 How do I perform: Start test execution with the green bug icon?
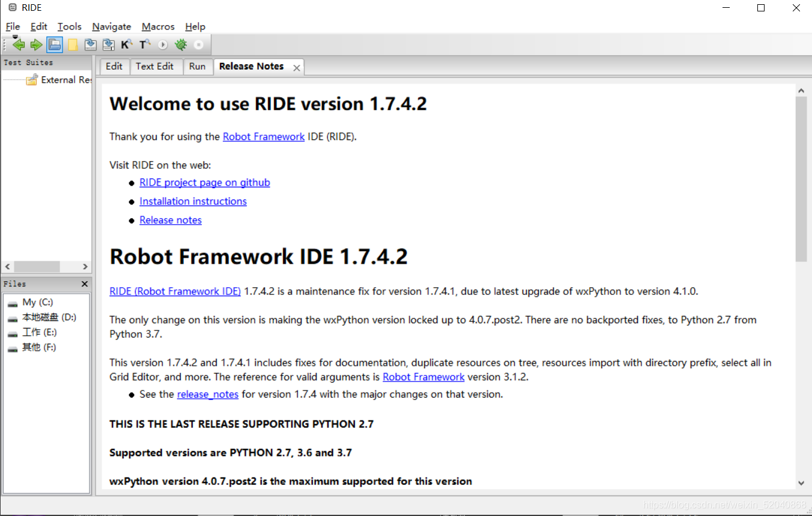pyautogui.click(x=181, y=44)
